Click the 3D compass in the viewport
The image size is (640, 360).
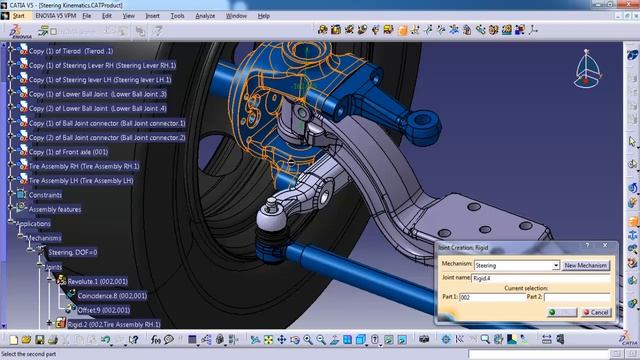(587, 69)
